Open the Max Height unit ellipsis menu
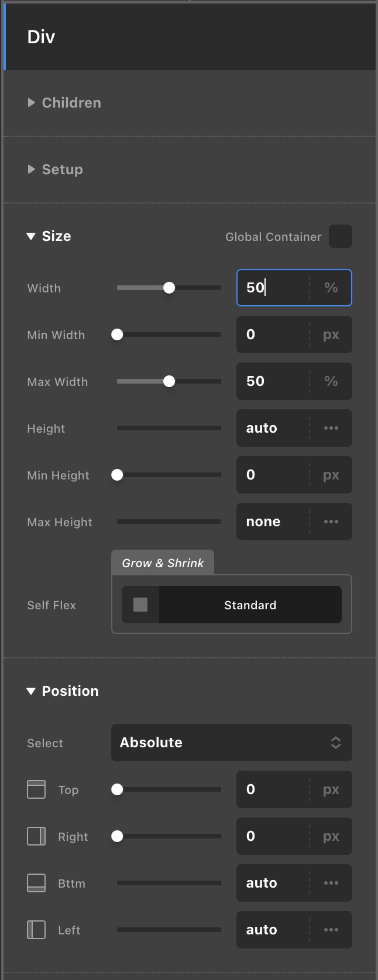 tap(331, 522)
